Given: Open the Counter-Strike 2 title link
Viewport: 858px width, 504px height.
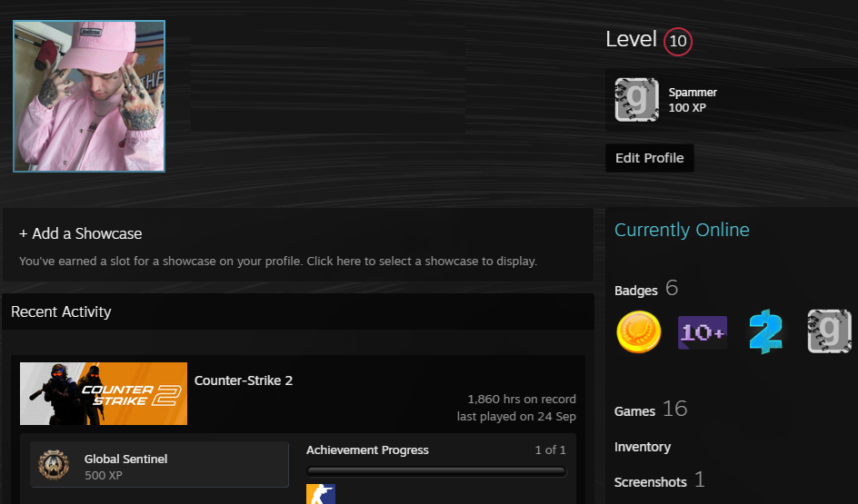Looking at the screenshot, I should (244, 380).
